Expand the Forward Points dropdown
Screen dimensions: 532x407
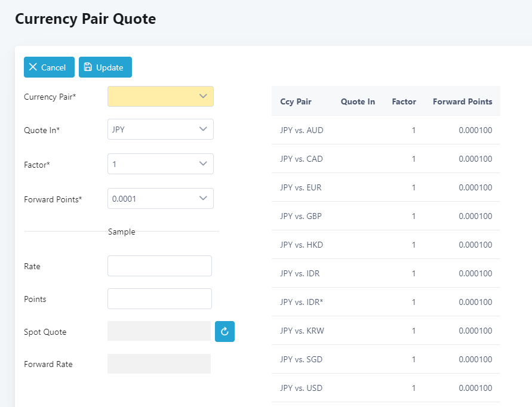click(x=160, y=199)
